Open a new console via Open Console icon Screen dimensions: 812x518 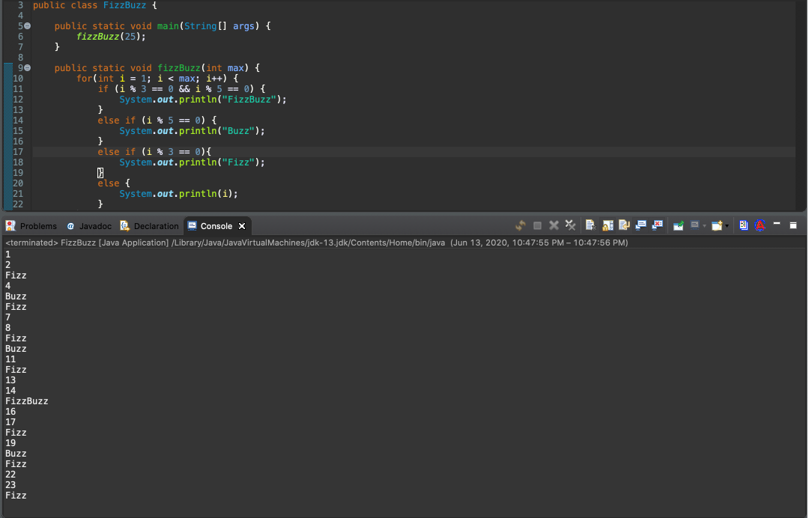[x=717, y=225]
